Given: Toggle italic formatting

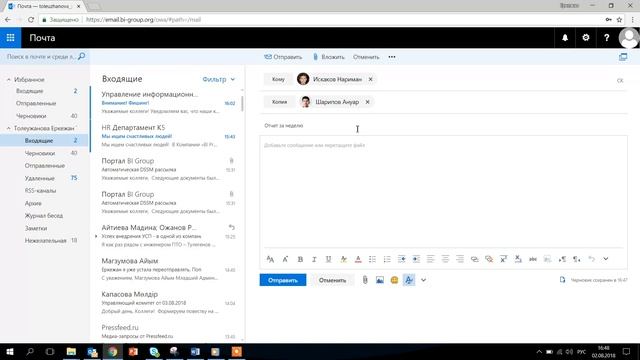Looking at the screenshot, I should (x=314, y=259).
